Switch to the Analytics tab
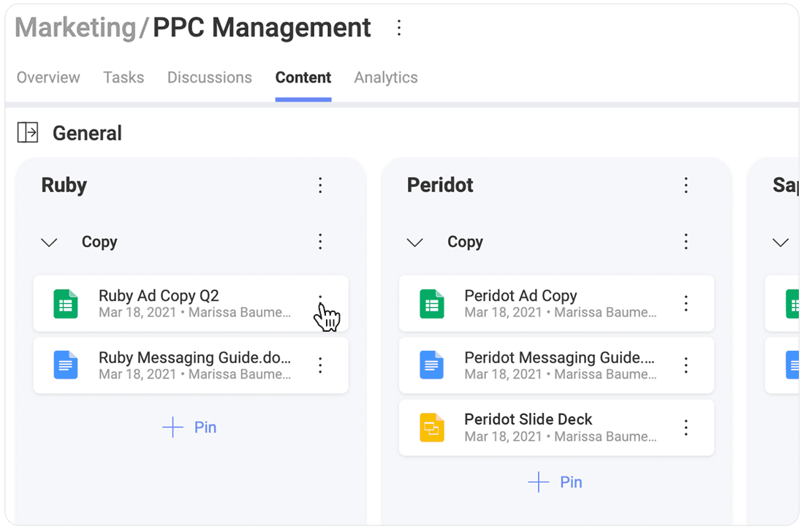804x532 pixels. pos(386,77)
